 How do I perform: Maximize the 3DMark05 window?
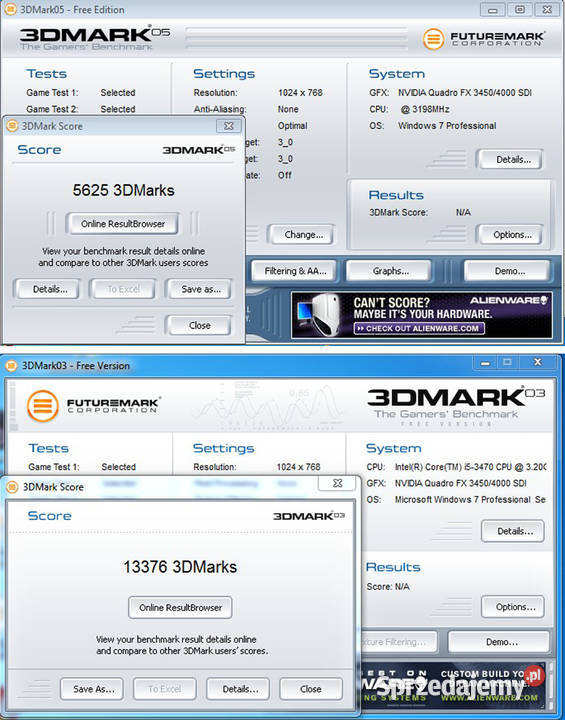click(520, 9)
